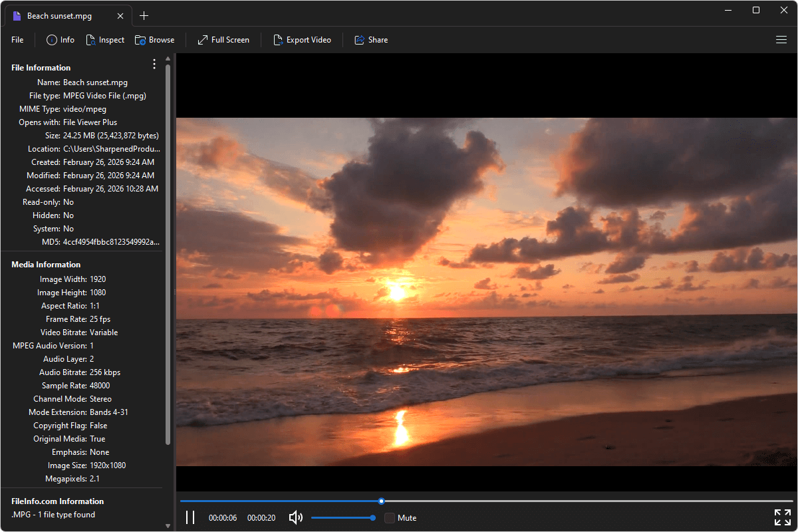Open the File Information options menu
Image resolution: width=798 pixels, height=532 pixels.
click(x=154, y=64)
